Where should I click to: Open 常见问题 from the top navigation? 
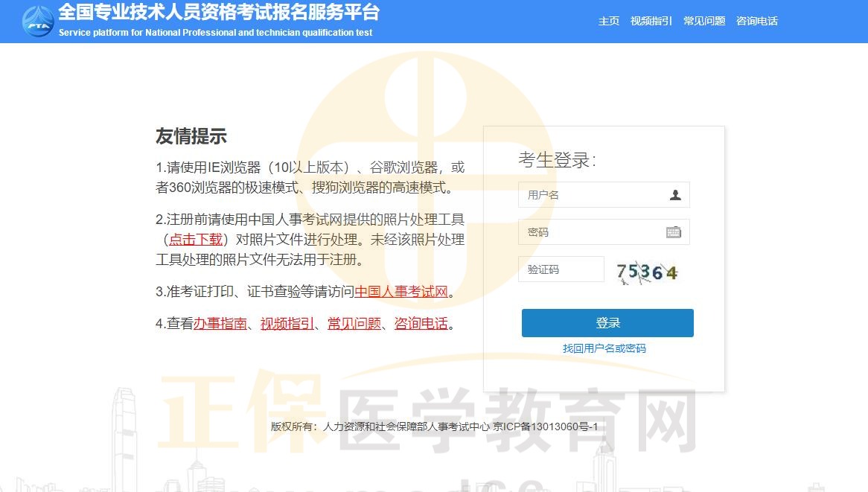coord(703,22)
